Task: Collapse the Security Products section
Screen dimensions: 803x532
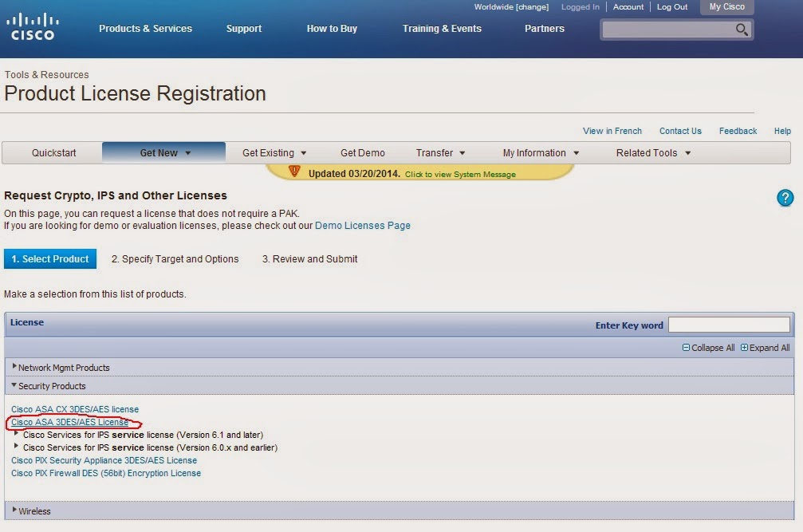Action: 14,384
